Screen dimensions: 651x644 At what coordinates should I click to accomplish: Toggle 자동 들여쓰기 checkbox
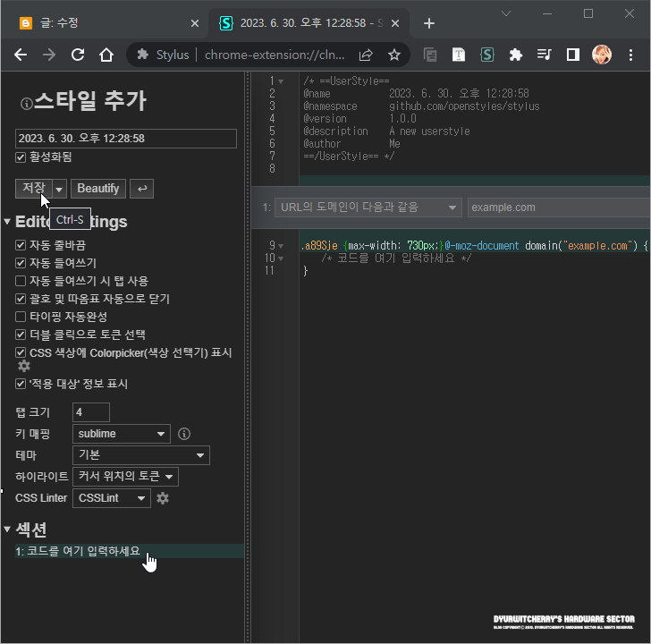coord(21,263)
